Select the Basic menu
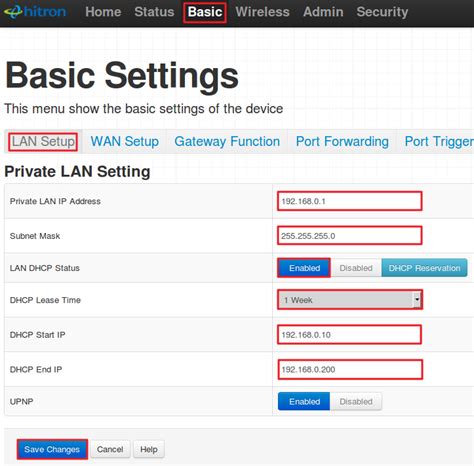 click(x=205, y=12)
